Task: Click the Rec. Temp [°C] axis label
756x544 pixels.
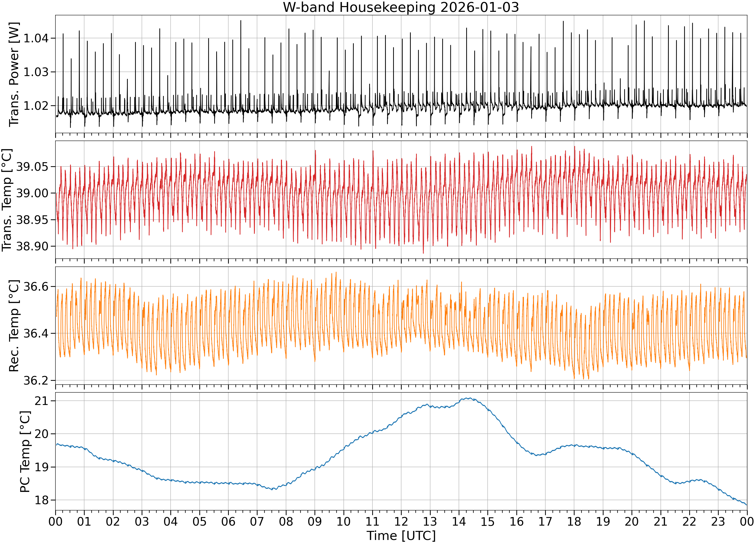Action: [14, 326]
